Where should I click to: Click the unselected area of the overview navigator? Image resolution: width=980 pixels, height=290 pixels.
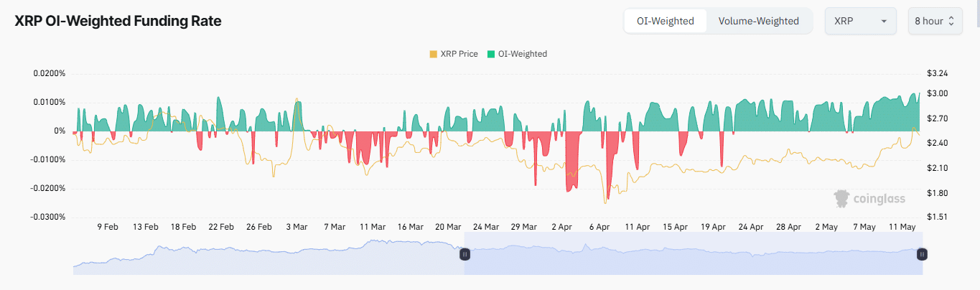269,253
